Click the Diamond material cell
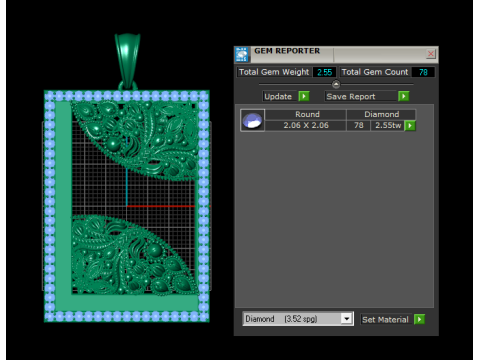This screenshot has height=360, width=480. coord(381,114)
